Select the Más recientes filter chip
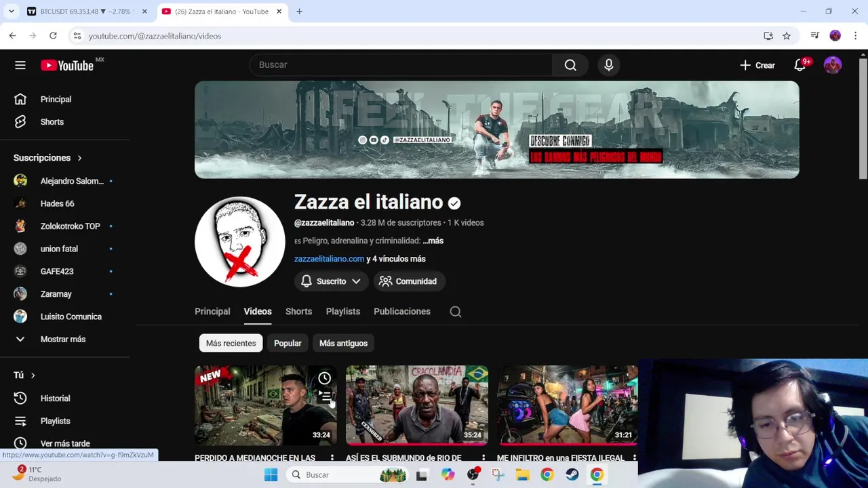 (x=231, y=343)
